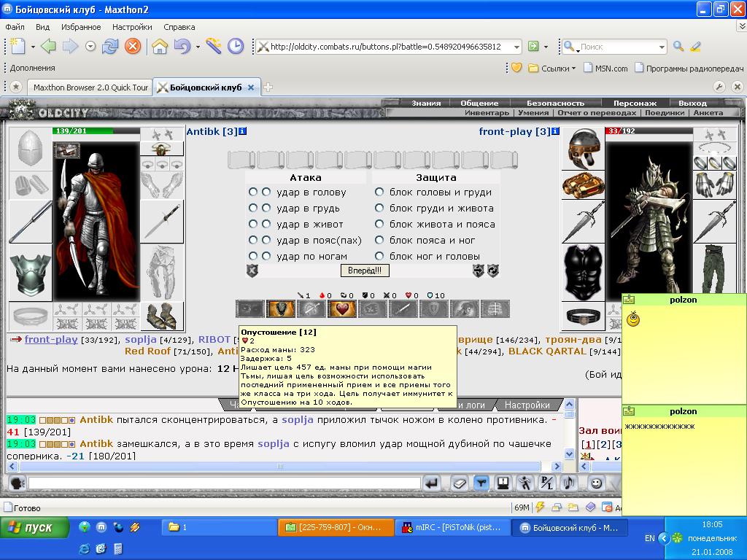Screen dimensions: 747x560
Task: Open front-play character info icon
Action: tap(555, 131)
